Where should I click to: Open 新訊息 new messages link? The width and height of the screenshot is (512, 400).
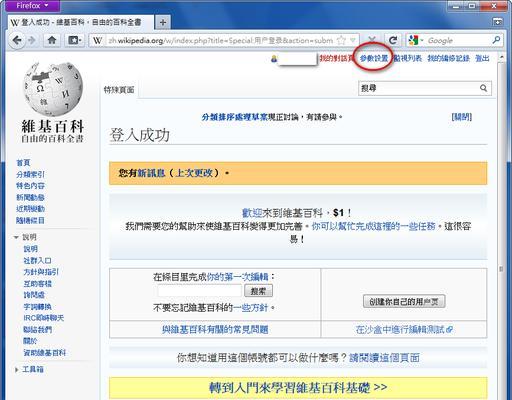[x=151, y=173]
